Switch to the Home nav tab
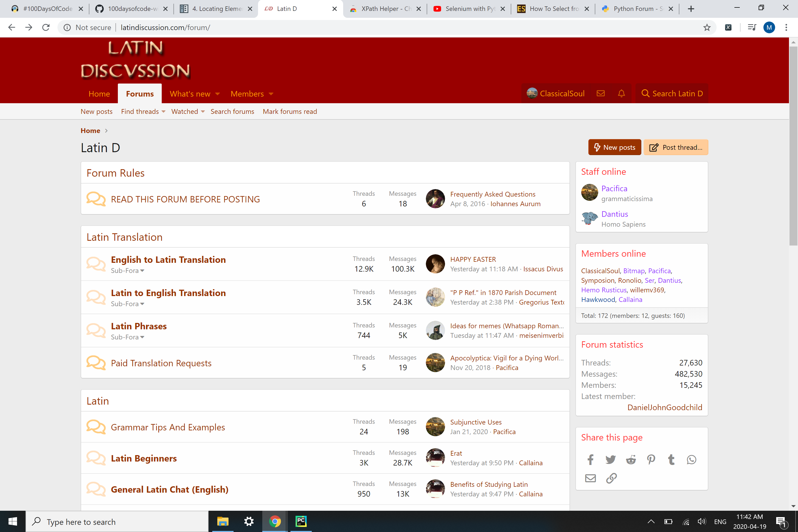The height and width of the screenshot is (532, 798). click(99, 94)
